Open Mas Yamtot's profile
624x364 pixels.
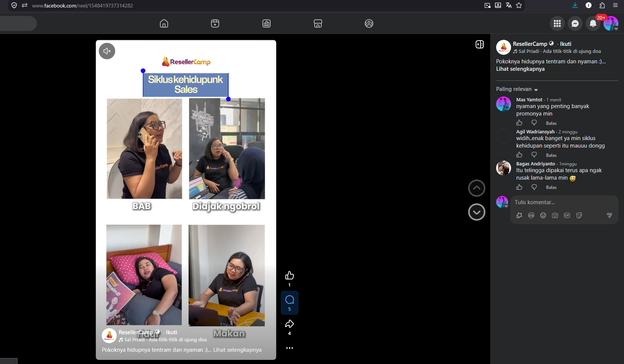529,100
